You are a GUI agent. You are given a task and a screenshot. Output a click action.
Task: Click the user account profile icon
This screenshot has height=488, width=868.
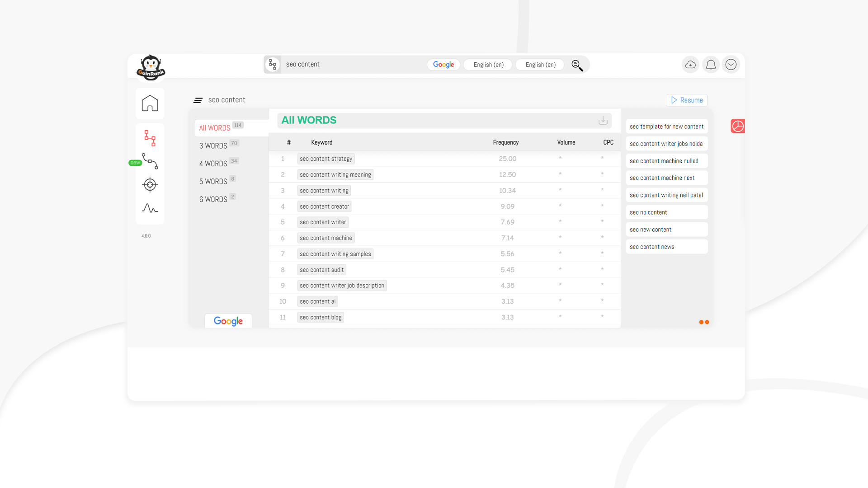click(x=730, y=64)
